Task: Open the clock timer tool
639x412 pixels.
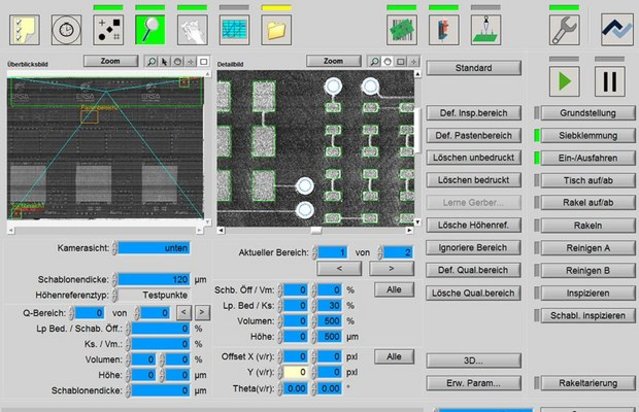Action: click(x=66, y=29)
